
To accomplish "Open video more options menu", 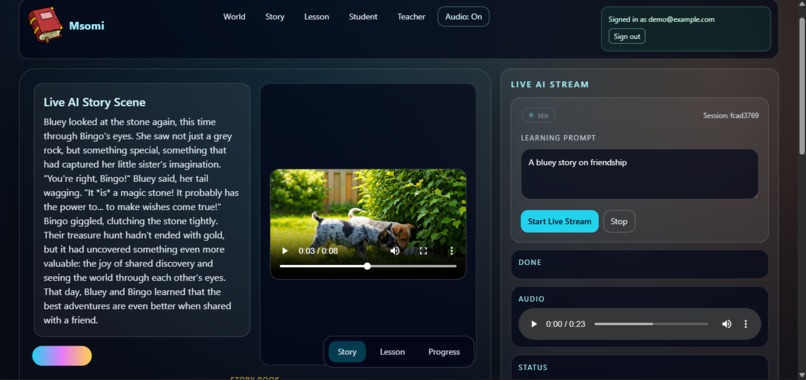I will click(451, 251).
